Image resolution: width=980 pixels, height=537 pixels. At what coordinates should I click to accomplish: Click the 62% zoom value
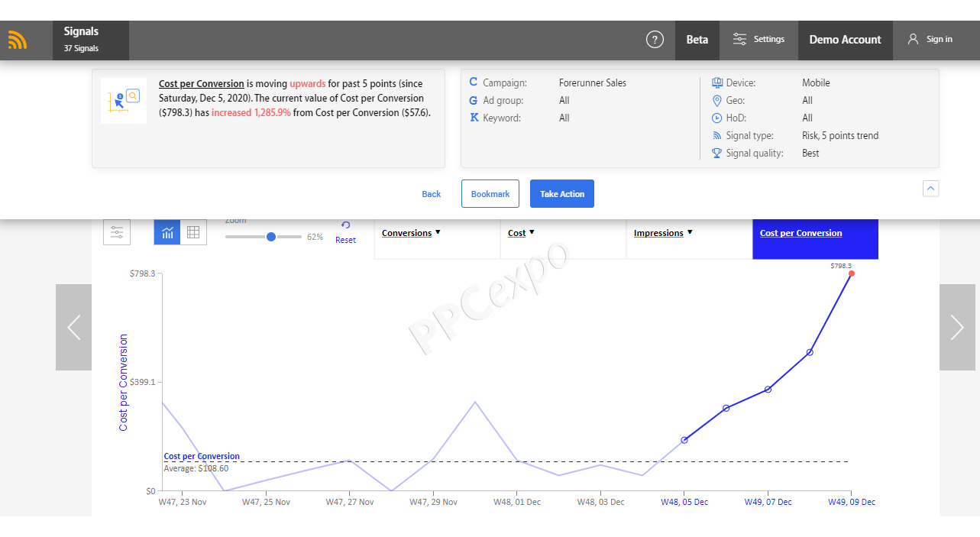pos(315,237)
